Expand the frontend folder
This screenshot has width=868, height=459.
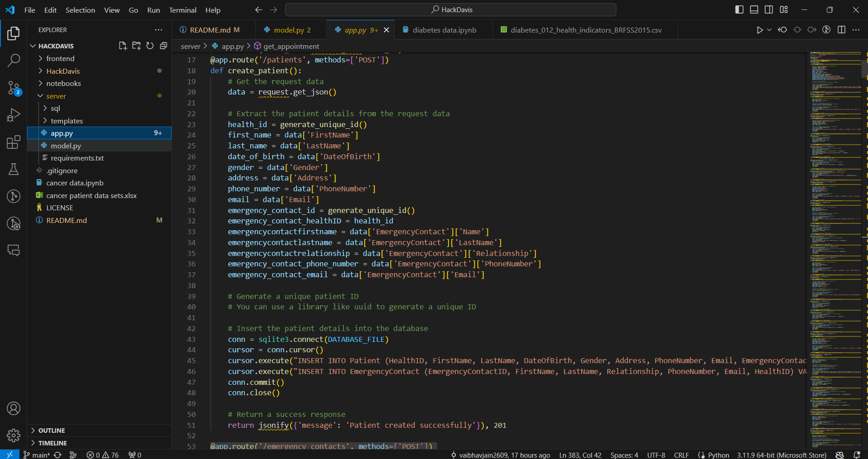point(60,58)
